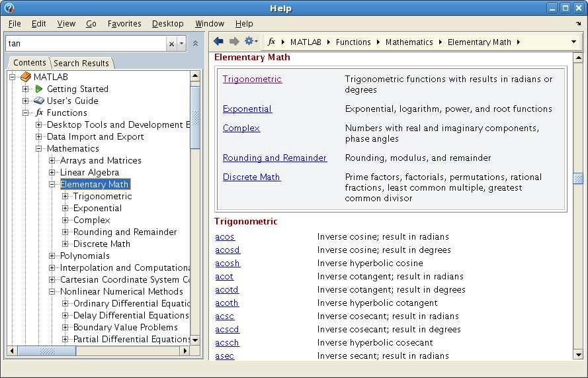Open the Edit menu
588x378 pixels.
(38, 24)
